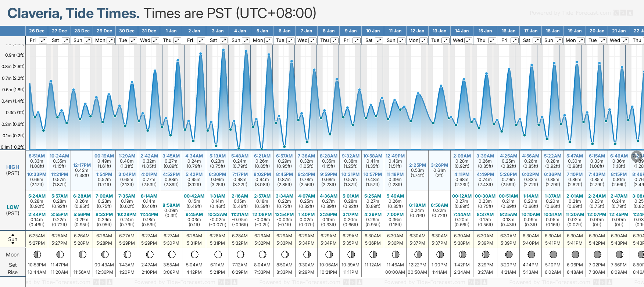Click the 10:33PM high tide time on 26 Dec
This screenshot has width=644, height=287.
[37, 174]
